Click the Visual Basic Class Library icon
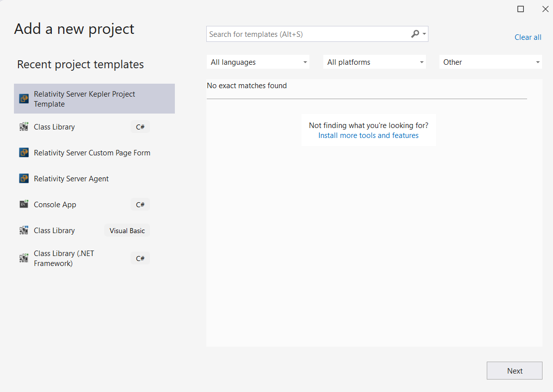553x392 pixels. (x=23, y=230)
